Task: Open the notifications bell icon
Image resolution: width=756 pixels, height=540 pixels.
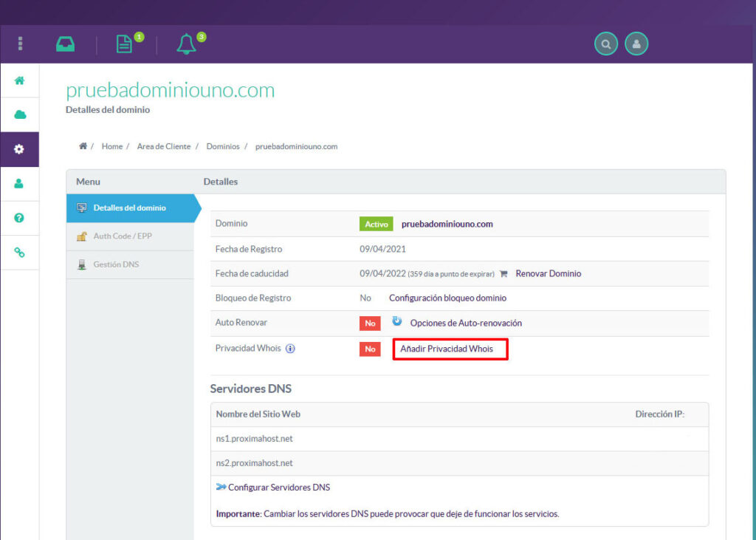Action: pyautogui.click(x=186, y=44)
